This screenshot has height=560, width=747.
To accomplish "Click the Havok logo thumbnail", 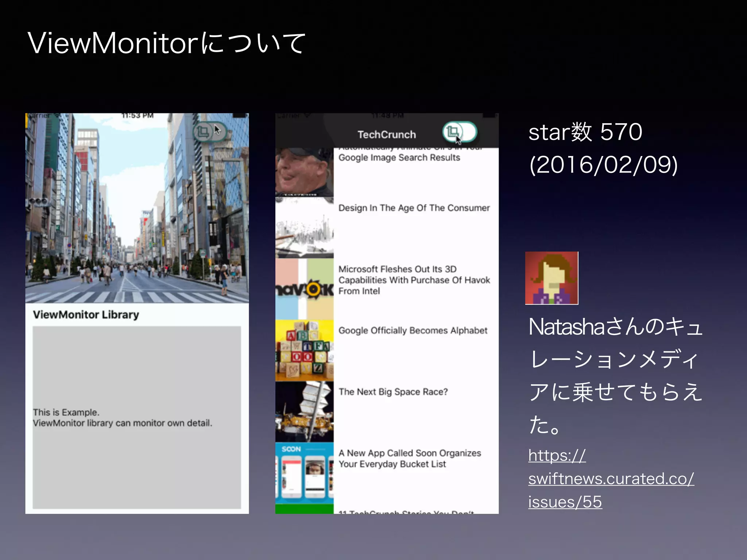I will (x=304, y=289).
